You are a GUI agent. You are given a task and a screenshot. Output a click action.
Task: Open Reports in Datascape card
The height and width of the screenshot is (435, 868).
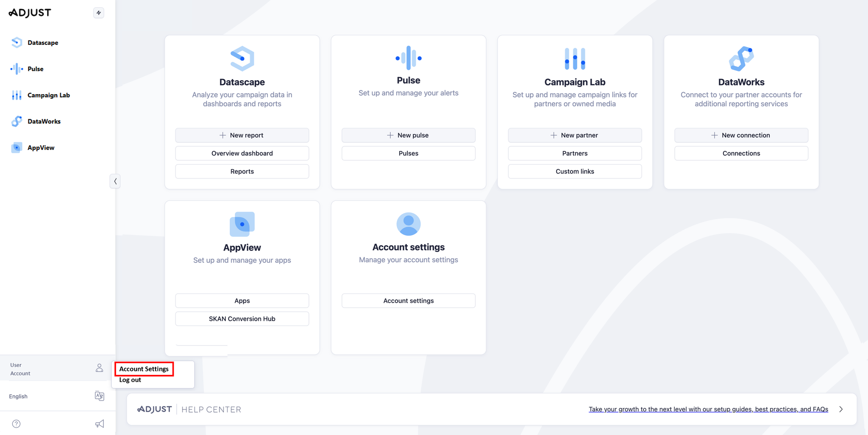(242, 171)
